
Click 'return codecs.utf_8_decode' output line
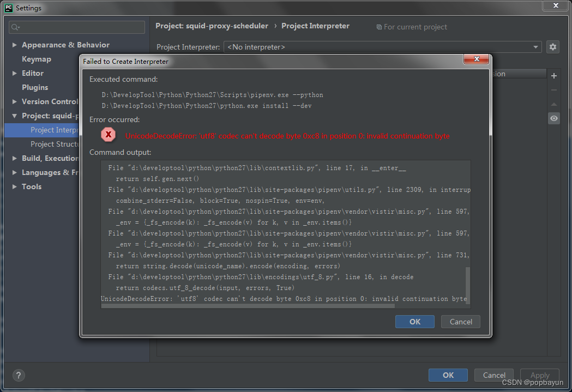205,288
